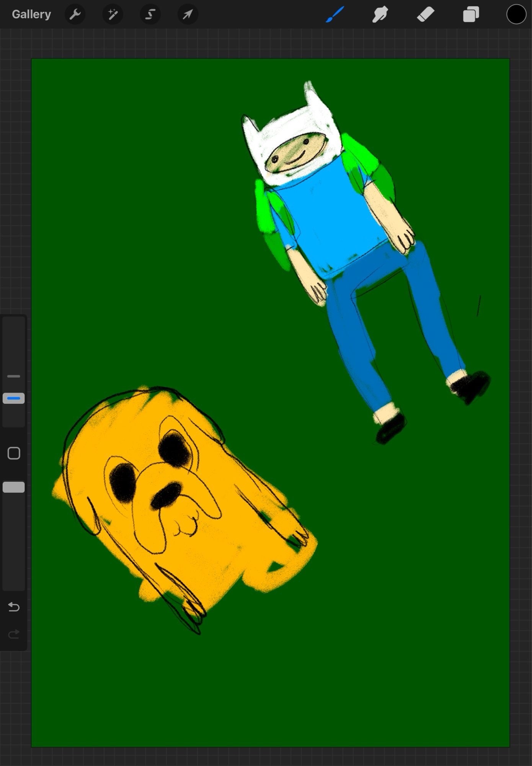Activate the Selection tool
This screenshot has width=532, height=766.
coord(150,15)
